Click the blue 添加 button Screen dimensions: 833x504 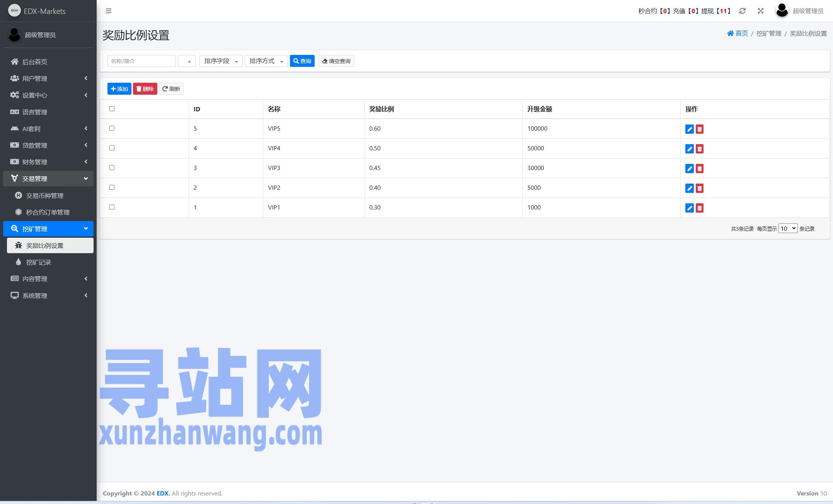click(x=119, y=89)
